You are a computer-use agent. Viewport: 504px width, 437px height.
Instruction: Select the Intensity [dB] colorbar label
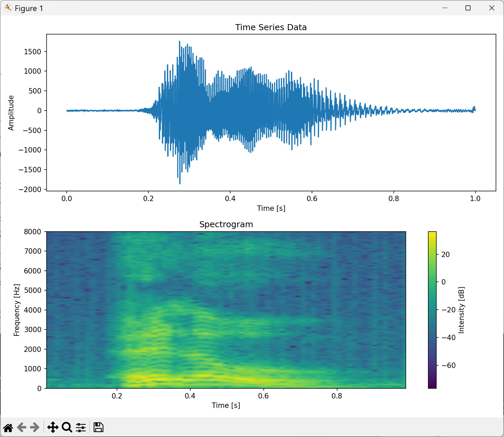click(x=461, y=310)
